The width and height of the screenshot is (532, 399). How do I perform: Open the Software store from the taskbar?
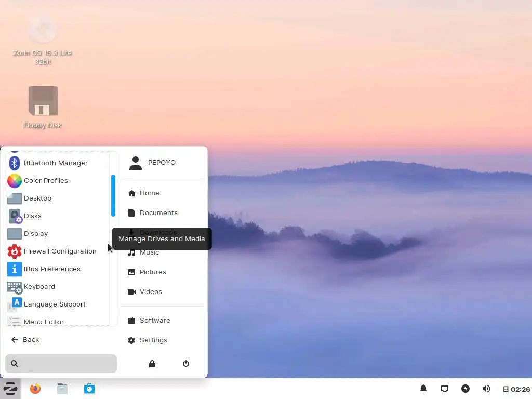click(x=89, y=389)
